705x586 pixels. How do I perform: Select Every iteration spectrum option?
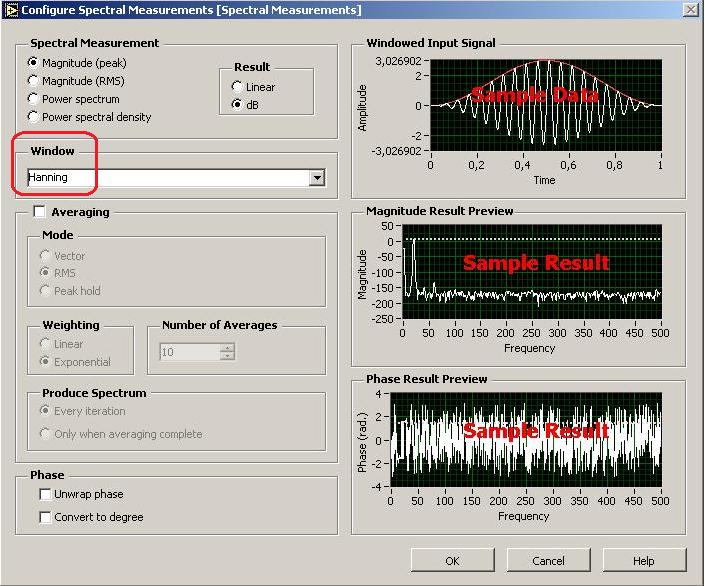pyautogui.click(x=83, y=411)
